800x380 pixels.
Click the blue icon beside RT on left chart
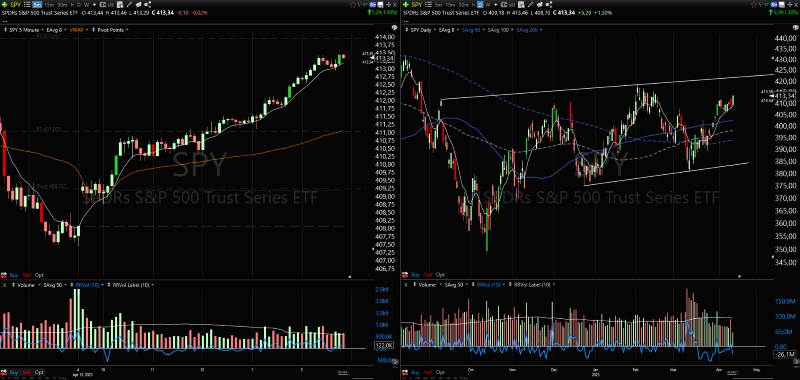(x=372, y=5)
